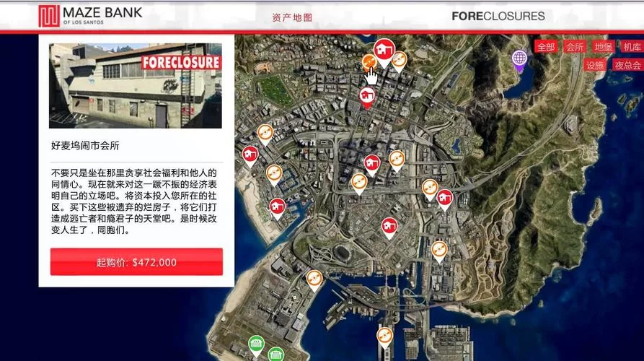Screen dimensions: 644x361
Task: Select orange nightclub pin just above the marina canals
Action: (x=274, y=174)
